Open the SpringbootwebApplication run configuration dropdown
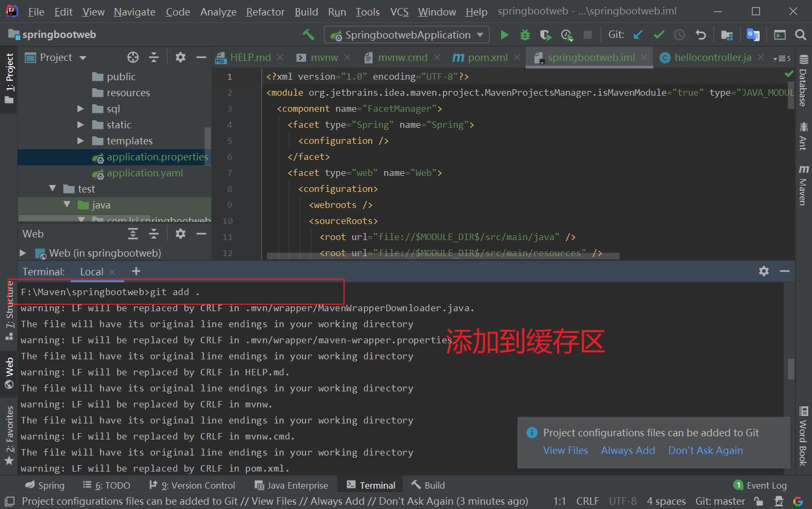The width and height of the screenshot is (812, 509). 407,35
